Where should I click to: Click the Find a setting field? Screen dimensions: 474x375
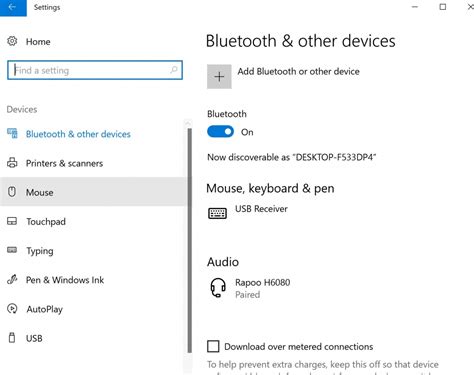pos(95,70)
